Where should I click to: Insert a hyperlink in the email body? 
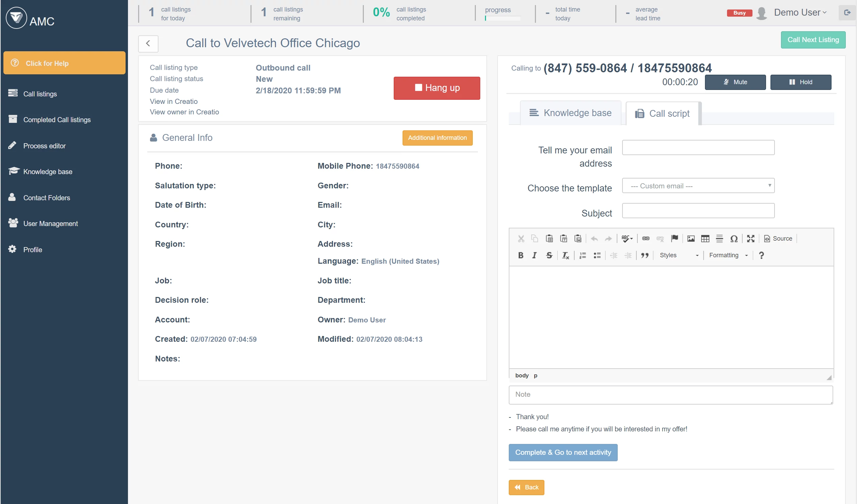pos(646,238)
